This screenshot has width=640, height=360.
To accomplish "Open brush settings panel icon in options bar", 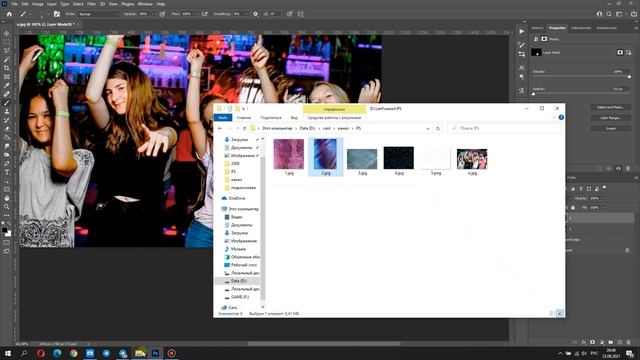I will pos(57,14).
